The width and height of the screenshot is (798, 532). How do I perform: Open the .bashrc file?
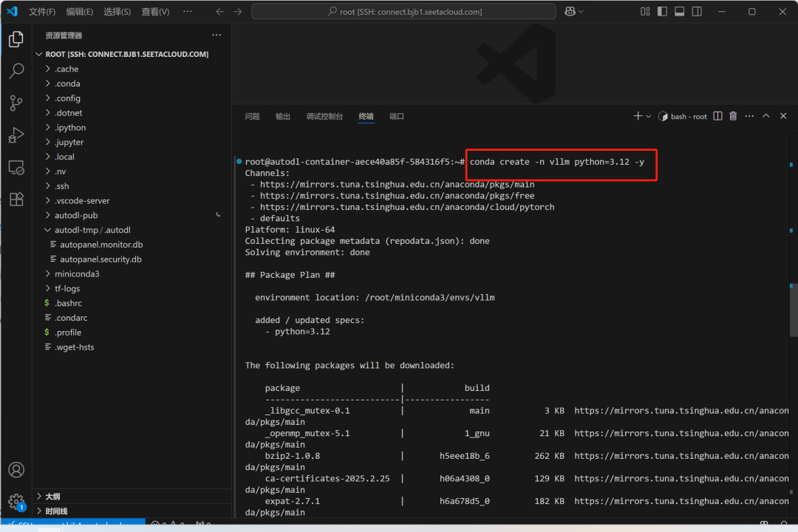coord(132,304)
